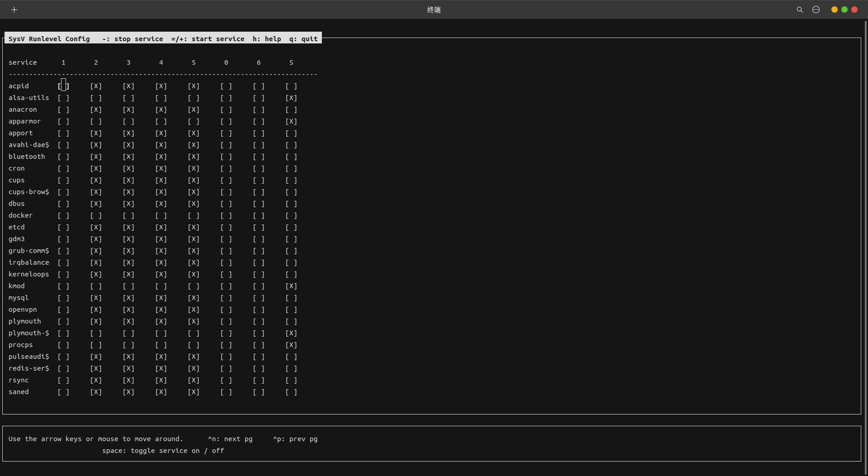This screenshot has height=476, width=868.
Task: Toggle etcd checkbox for runlevel 5
Action: pyautogui.click(x=193, y=227)
